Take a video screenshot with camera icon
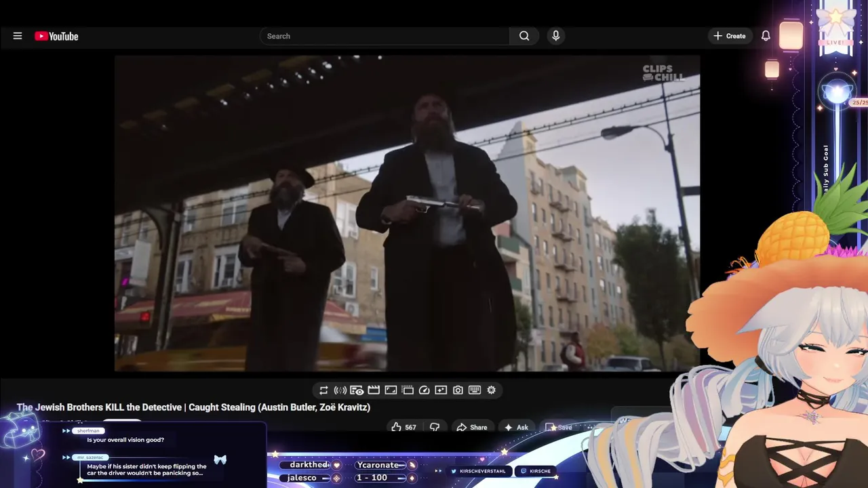Viewport: 868px width, 488px height. (x=458, y=390)
